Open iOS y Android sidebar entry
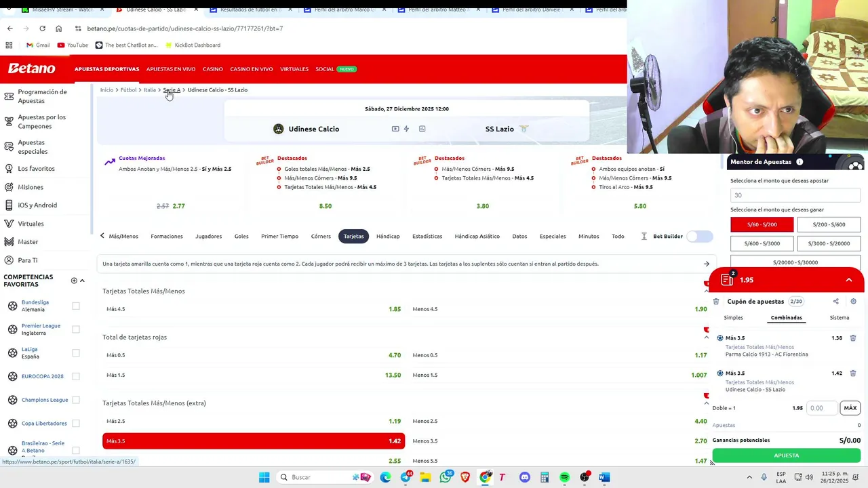The image size is (868, 488). tap(37, 205)
